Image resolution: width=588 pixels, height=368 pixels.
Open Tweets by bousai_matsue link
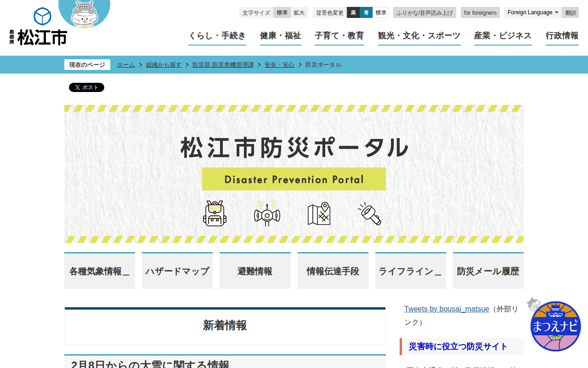pos(447,309)
